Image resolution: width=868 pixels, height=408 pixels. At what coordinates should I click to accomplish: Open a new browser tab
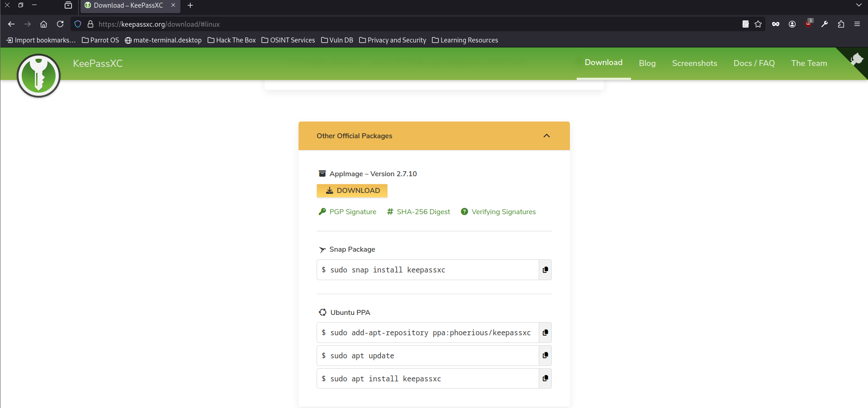190,5
